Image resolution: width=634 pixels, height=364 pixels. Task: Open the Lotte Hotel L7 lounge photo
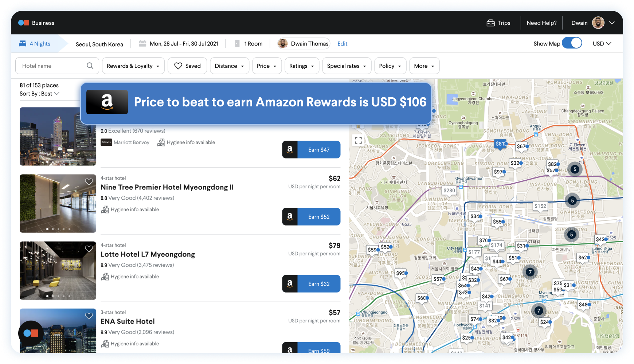(58, 270)
